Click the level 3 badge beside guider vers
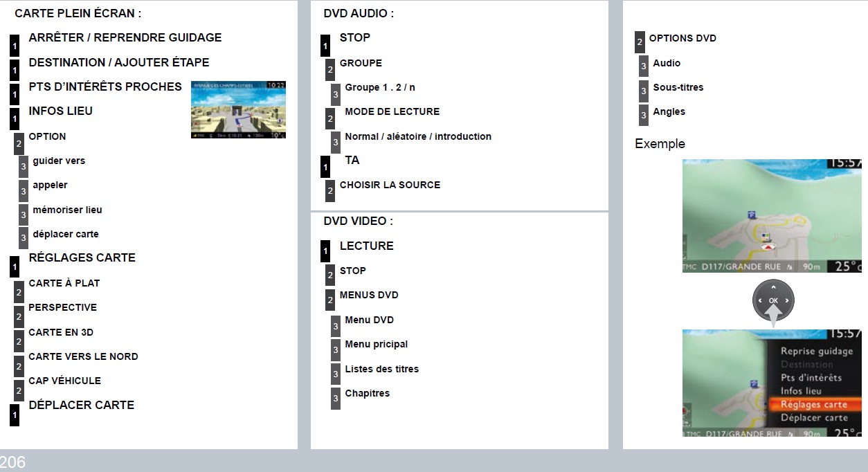 pos(24,167)
